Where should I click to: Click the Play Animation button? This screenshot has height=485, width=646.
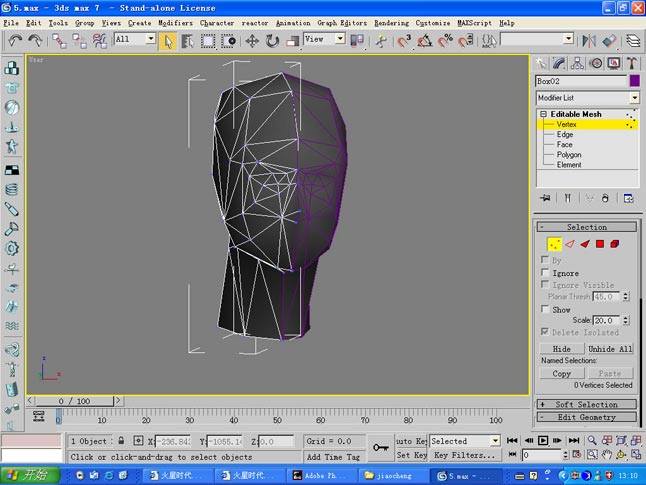543,440
